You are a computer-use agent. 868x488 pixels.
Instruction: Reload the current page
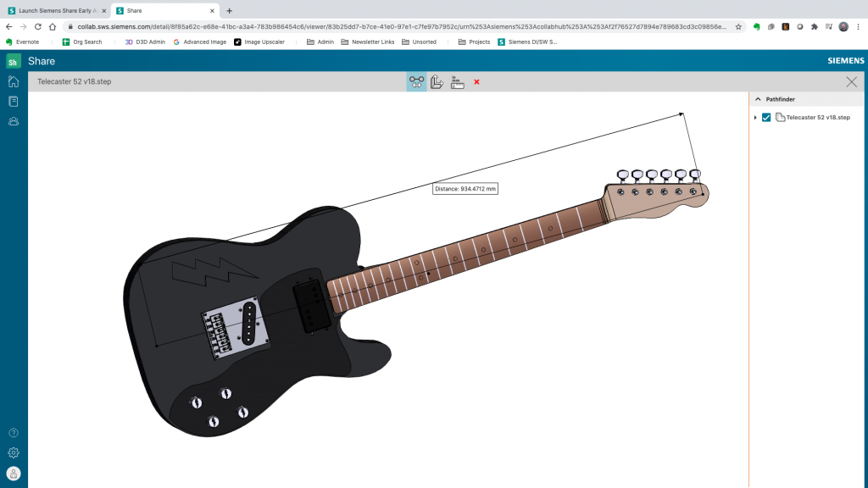pyautogui.click(x=37, y=26)
